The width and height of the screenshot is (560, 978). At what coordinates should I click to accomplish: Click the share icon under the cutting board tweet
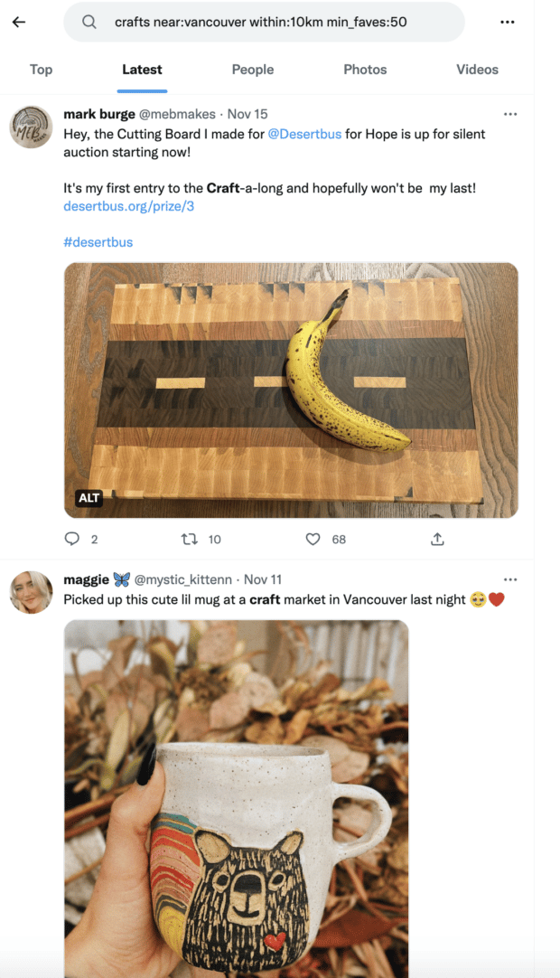coord(437,539)
